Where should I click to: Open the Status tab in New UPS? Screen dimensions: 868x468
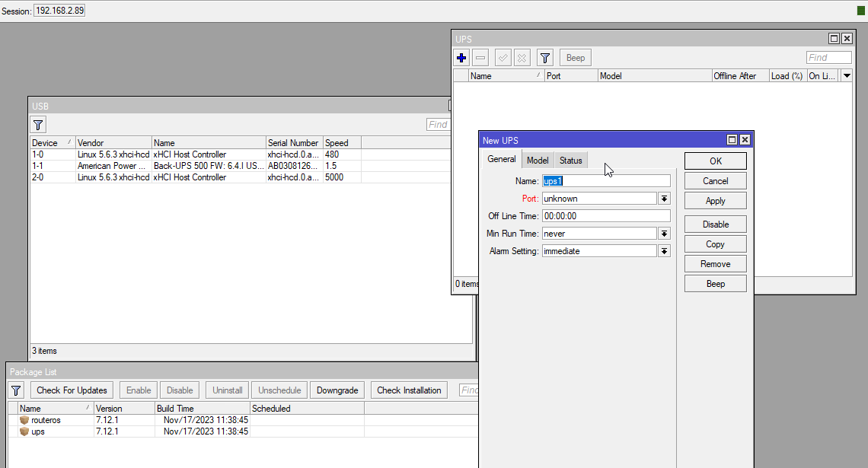coord(570,160)
